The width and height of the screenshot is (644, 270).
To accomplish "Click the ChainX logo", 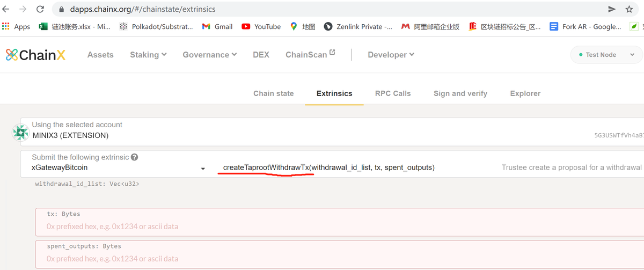I will [x=35, y=54].
